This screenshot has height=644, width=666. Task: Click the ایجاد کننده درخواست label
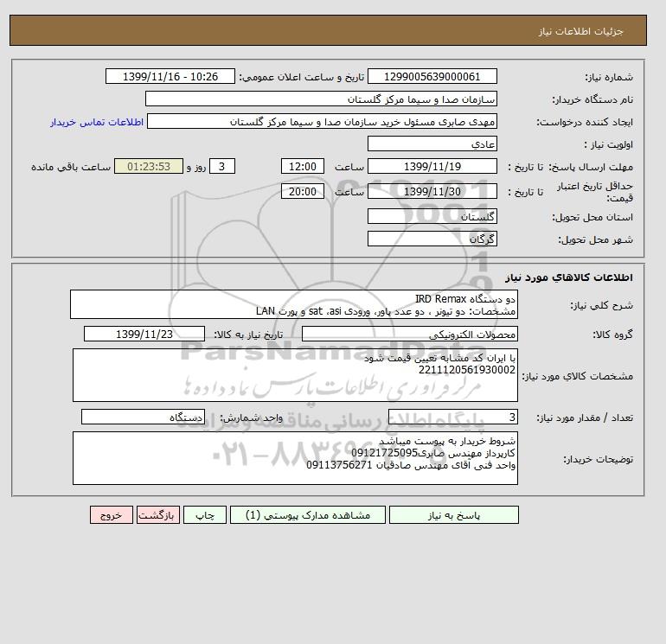pos(585,122)
